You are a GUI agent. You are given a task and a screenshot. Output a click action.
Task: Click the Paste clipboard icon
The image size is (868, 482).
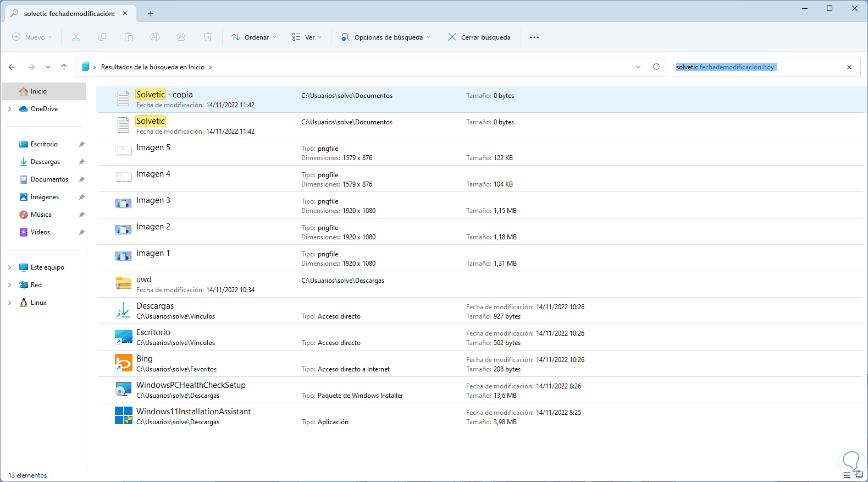point(129,37)
